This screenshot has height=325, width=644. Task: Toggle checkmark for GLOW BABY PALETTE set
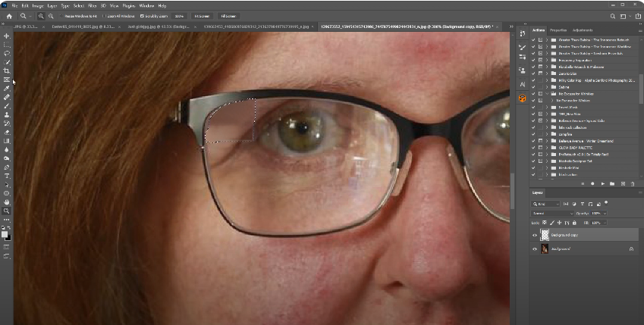pos(533,148)
